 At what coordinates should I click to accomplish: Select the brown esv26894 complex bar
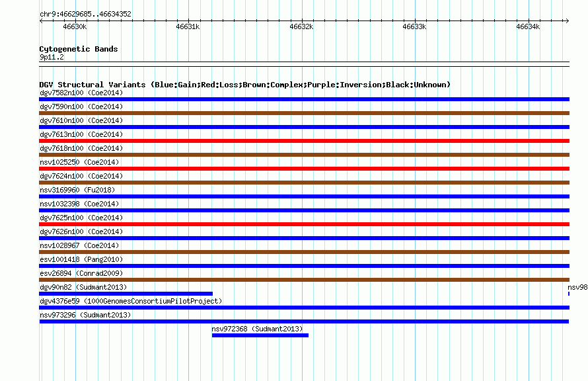(304, 280)
